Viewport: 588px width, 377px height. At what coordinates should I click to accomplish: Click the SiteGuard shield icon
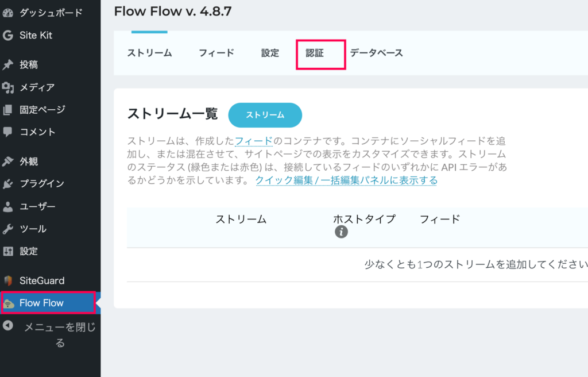(x=8, y=280)
